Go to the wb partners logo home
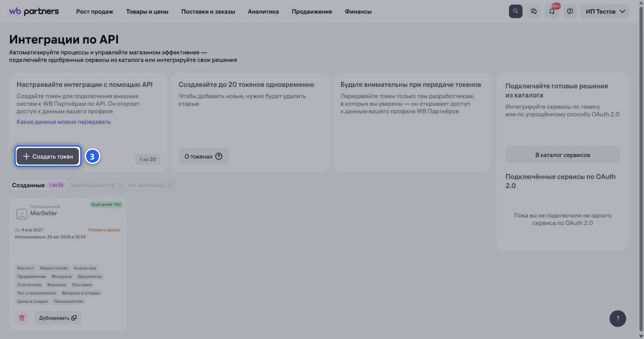 click(34, 12)
